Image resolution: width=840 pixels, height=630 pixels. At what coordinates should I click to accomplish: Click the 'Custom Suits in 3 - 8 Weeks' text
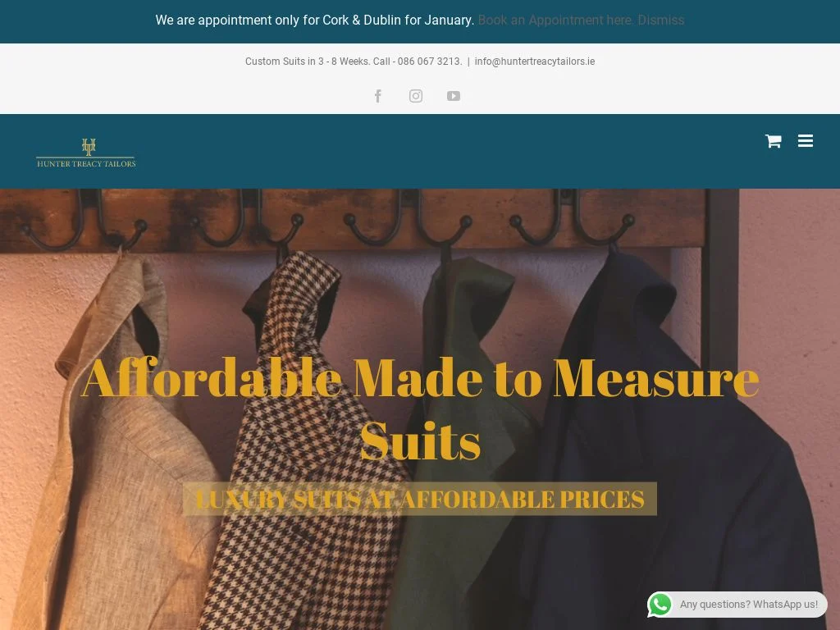point(306,61)
